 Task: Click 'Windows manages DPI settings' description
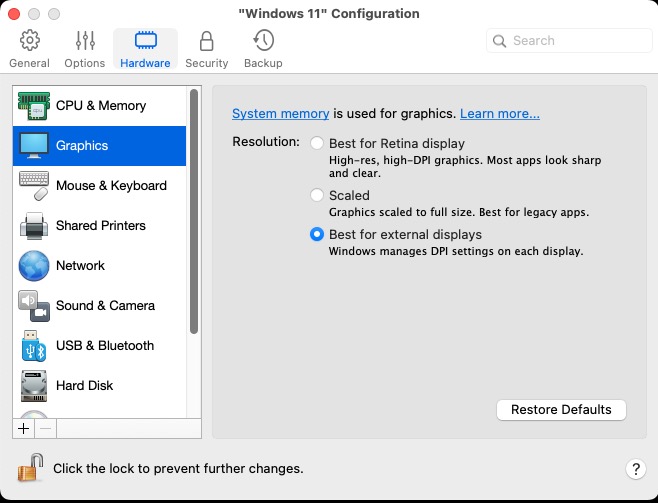pyautogui.click(x=456, y=251)
